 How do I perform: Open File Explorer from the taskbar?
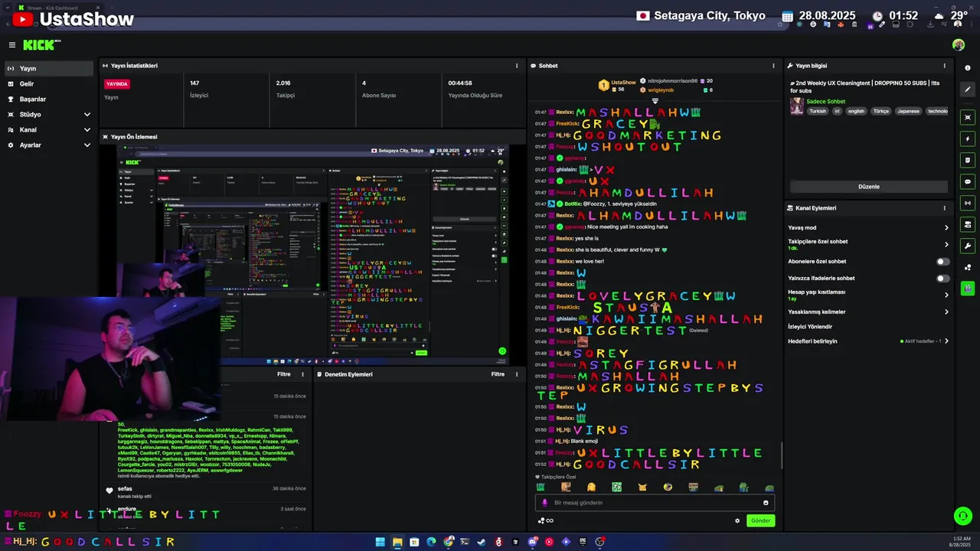397,542
